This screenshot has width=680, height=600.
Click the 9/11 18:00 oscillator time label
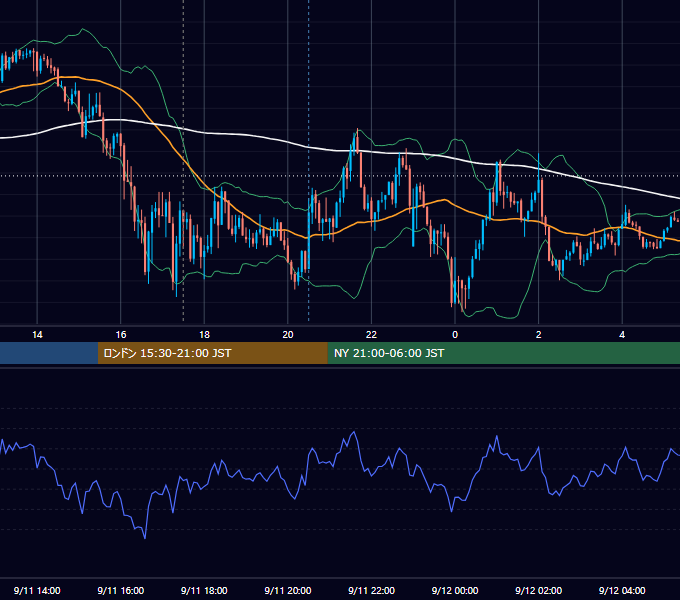204,590
